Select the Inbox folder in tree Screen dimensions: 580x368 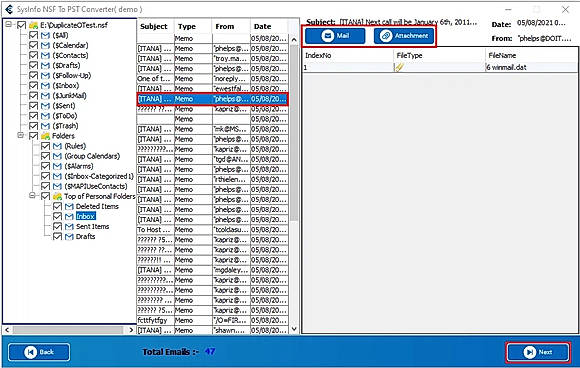click(86, 216)
